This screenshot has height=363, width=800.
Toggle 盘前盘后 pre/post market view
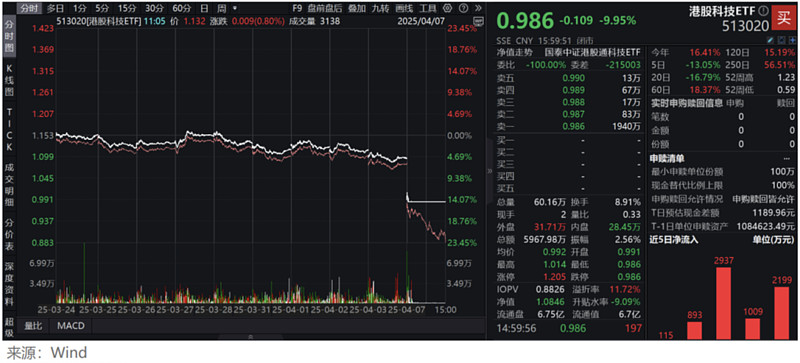click(x=325, y=9)
